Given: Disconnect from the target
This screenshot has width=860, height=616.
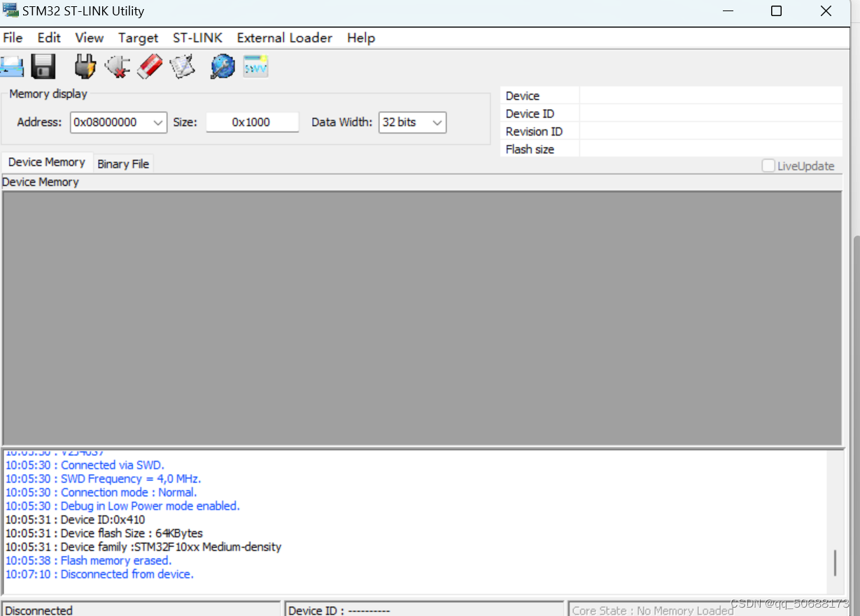Looking at the screenshot, I should (117, 65).
